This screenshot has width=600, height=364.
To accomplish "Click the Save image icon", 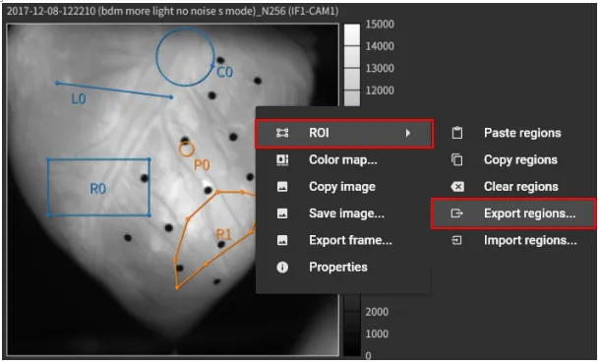I will [x=282, y=213].
